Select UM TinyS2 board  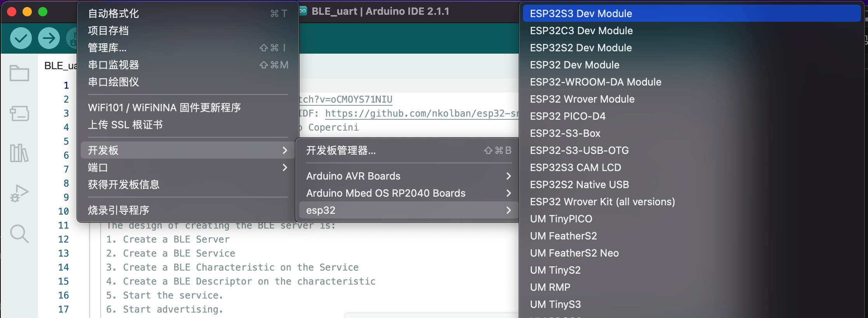(x=692, y=270)
